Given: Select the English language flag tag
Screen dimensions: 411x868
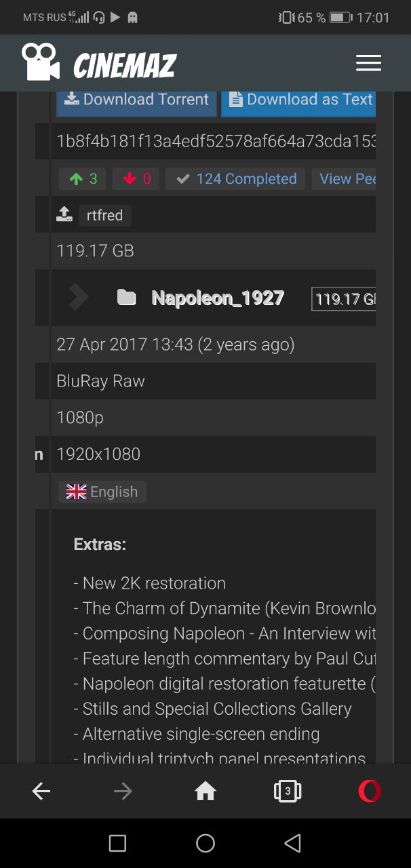Looking at the screenshot, I should pos(102,492).
